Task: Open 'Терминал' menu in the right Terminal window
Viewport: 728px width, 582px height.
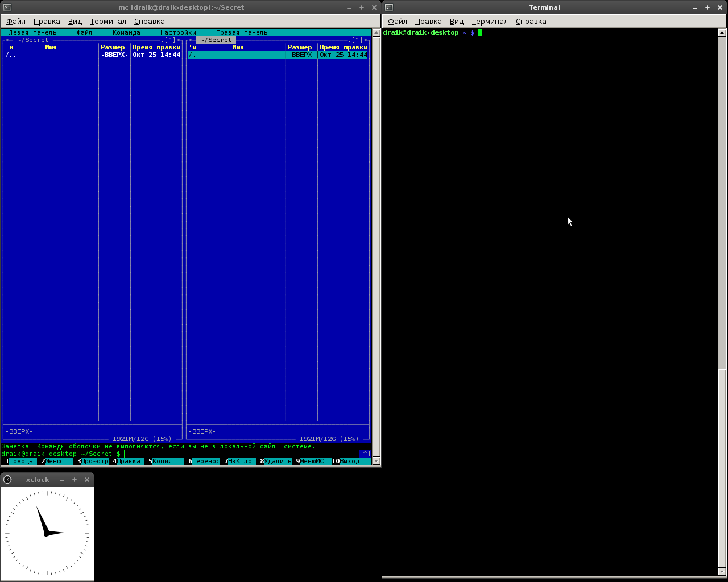Action: (x=489, y=22)
